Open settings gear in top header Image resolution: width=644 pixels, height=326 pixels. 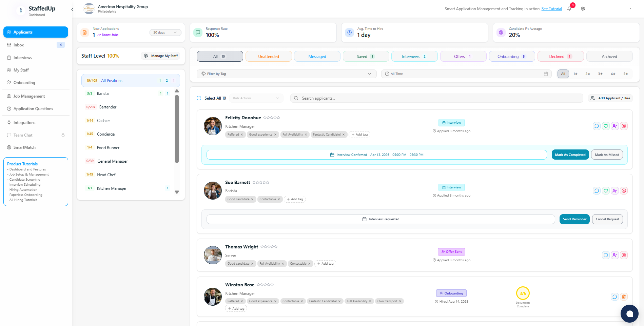click(583, 9)
